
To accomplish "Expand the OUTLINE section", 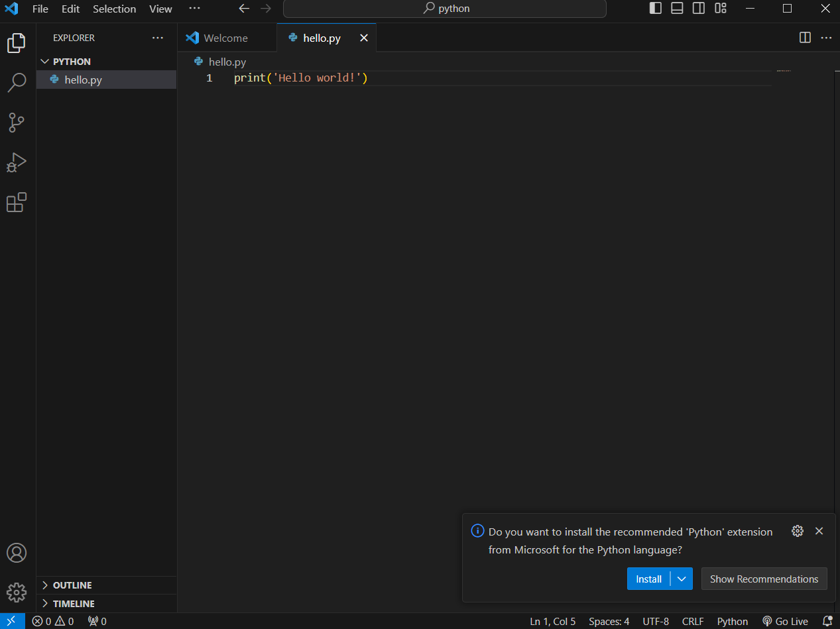I will point(107,585).
